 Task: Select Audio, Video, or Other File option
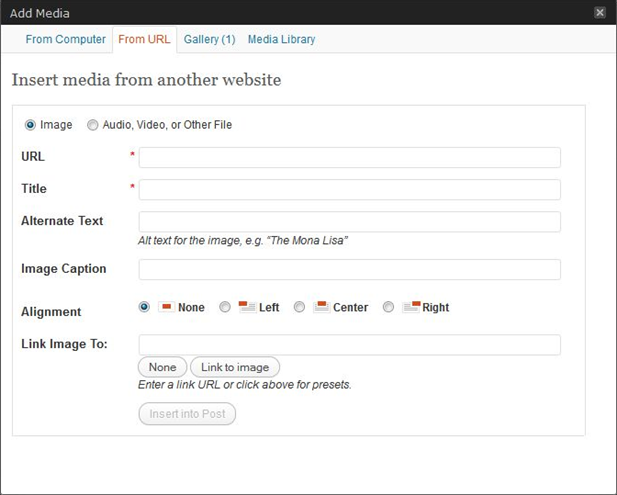92,125
